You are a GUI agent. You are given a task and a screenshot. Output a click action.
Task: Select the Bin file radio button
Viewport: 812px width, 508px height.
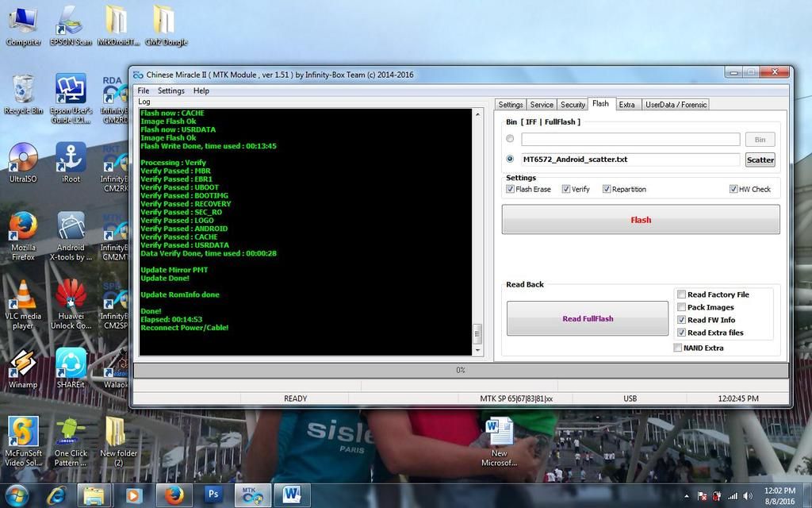coord(510,139)
